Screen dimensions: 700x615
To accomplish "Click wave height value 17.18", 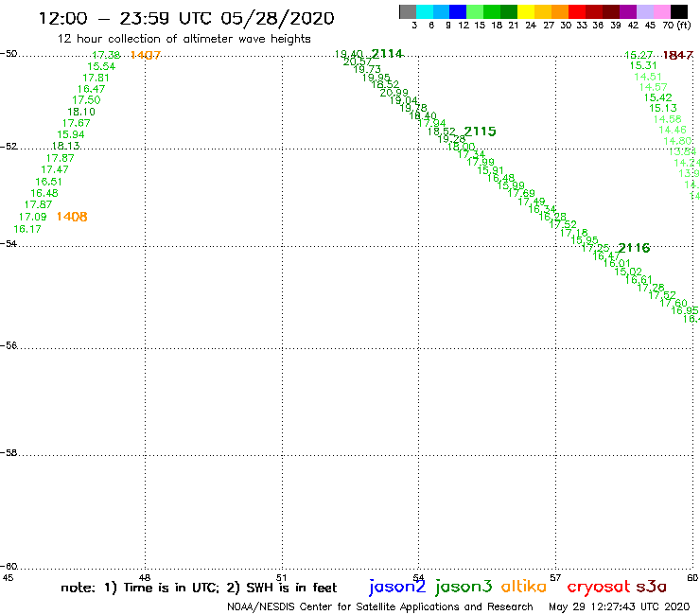I will pos(573,233).
